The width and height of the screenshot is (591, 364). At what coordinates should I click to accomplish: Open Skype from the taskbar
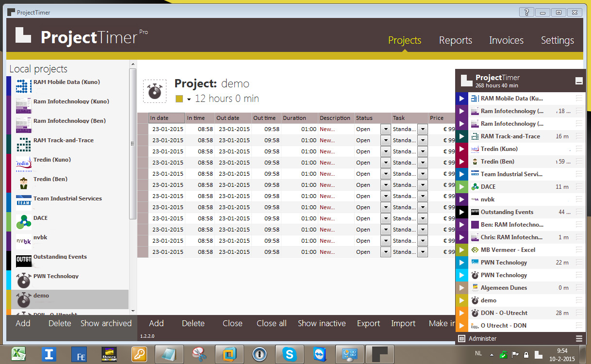[x=290, y=354]
